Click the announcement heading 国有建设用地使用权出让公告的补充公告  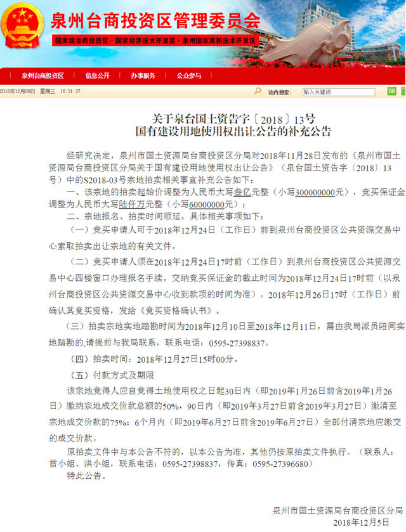click(x=233, y=131)
